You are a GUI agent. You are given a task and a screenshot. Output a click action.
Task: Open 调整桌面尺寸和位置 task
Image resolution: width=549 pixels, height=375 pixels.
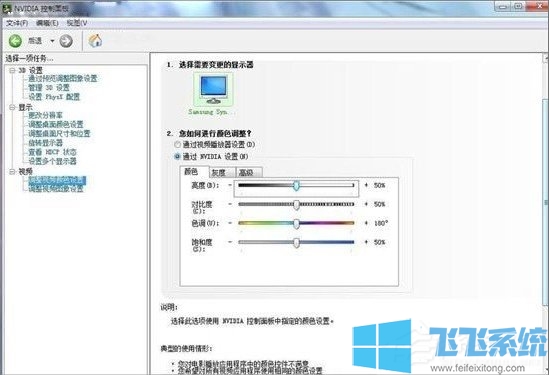click(x=59, y=133)
